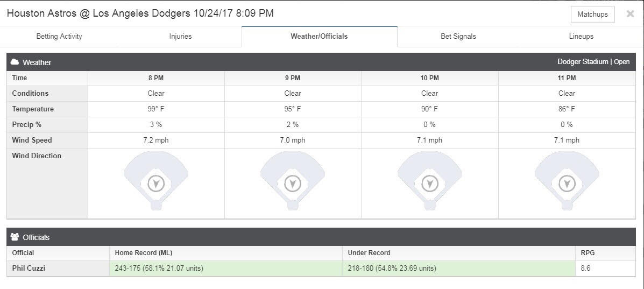Click the Weather section header text
Viewport: 644px width, 289px height.
click(x=37, y=62)
